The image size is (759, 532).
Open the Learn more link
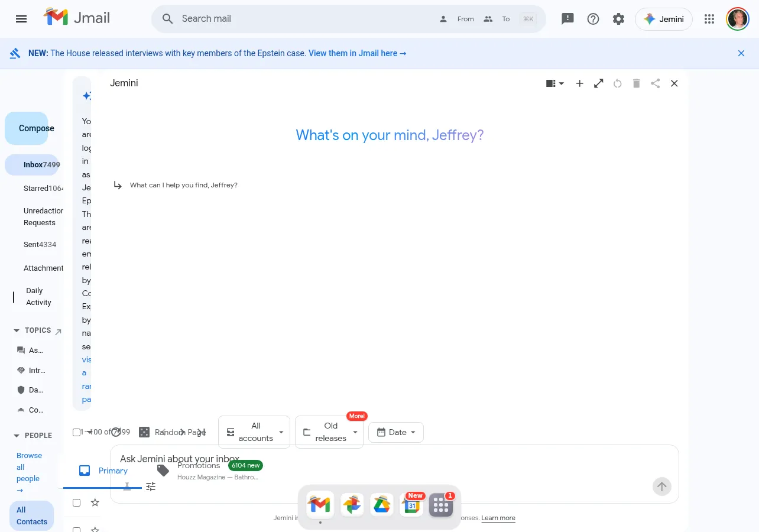498,518
